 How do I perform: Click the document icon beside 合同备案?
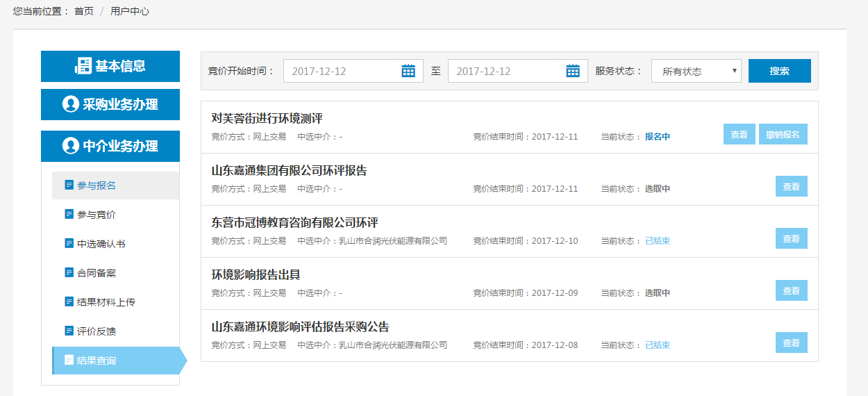pos(69,272)
